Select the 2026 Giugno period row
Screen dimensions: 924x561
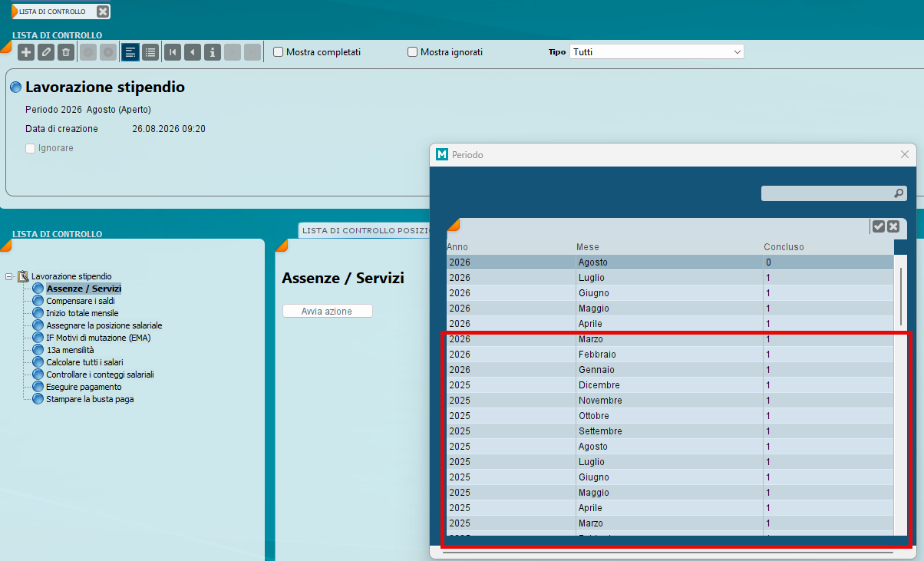click(670, 293)
